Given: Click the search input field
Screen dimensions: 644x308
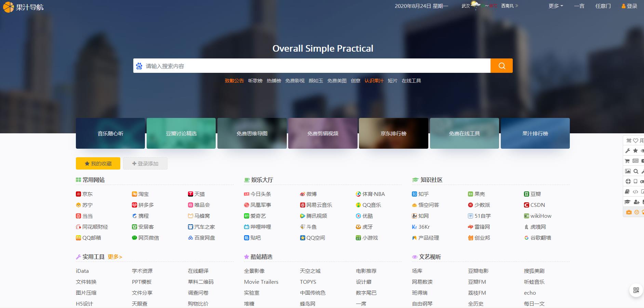Looking at the screenshot, I should [312, 66].
